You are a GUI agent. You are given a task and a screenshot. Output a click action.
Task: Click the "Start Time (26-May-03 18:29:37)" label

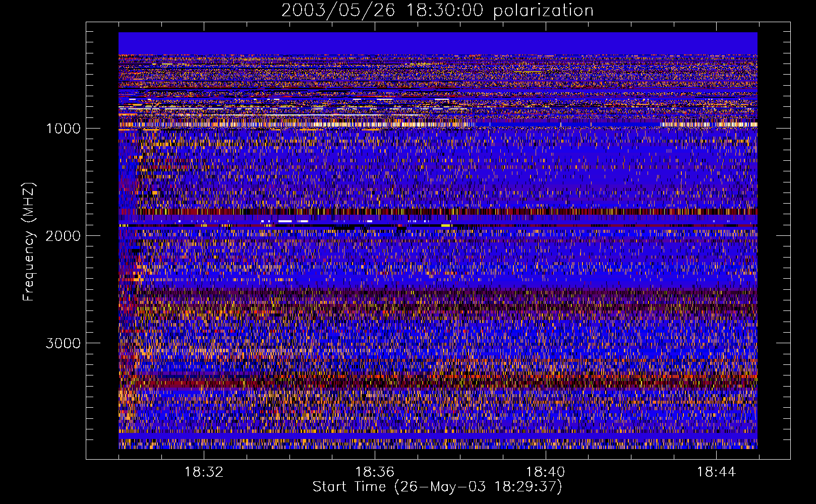click(437, 487)
